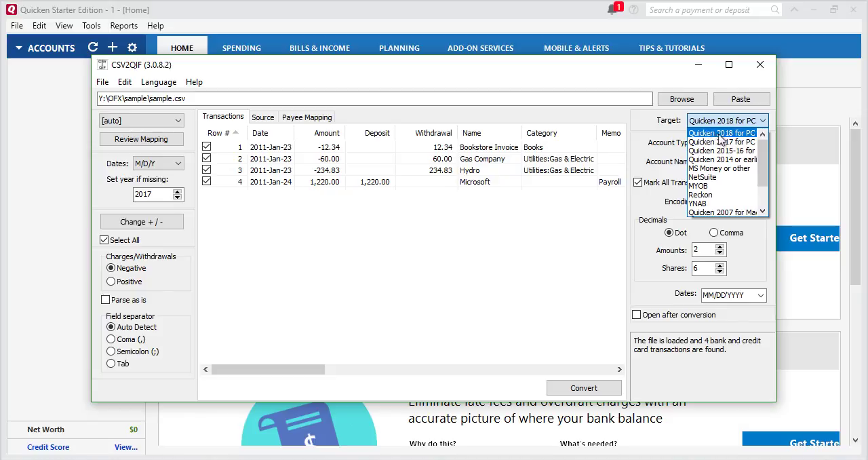
Task: Increase the 'Set year if missing' value
Action: (178, 191)
